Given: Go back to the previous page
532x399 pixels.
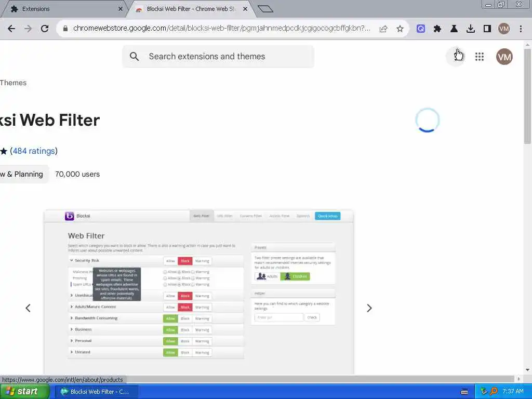Looking at the screenshot, I should pos(11,29).
